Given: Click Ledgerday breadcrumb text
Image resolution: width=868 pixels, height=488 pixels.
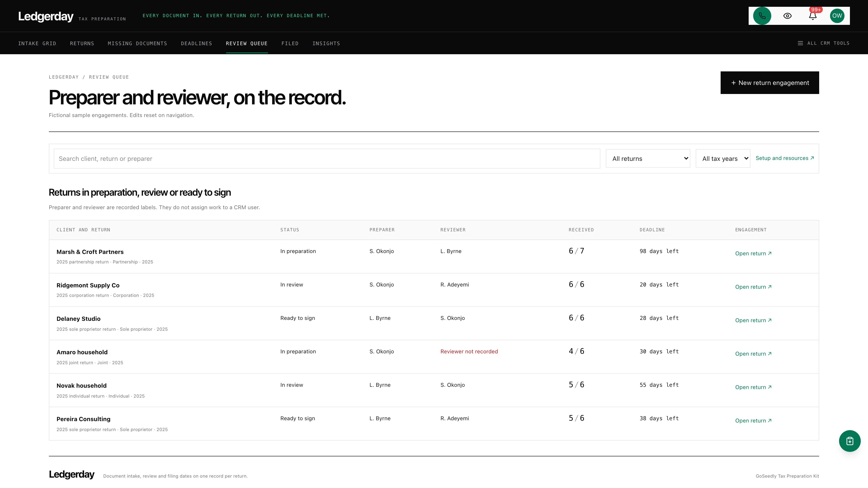Looking at the screenshot, I should (64, 77).
